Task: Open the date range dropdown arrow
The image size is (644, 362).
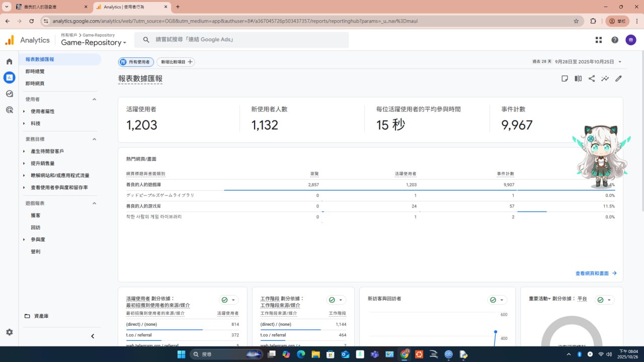Action: 620,62
